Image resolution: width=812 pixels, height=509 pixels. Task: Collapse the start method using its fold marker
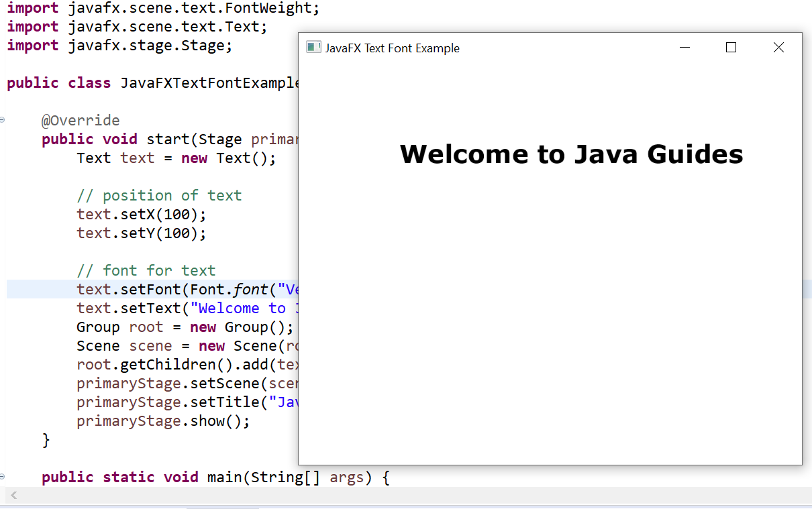tap(2, 120)
